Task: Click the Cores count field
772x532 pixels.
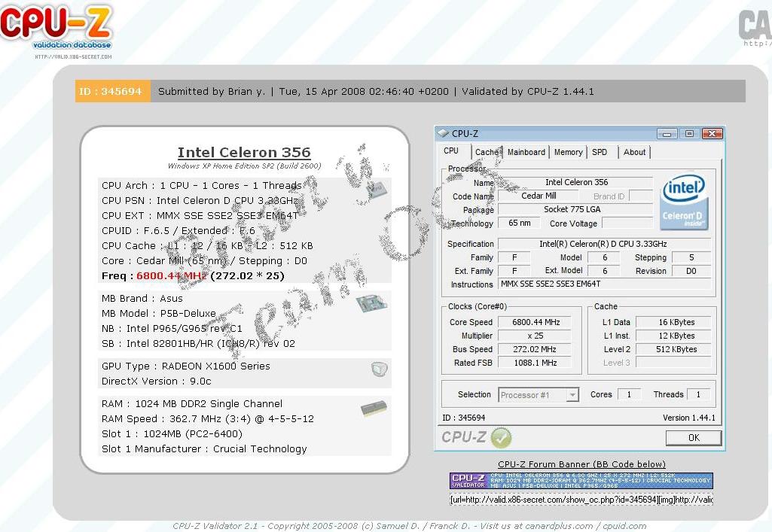Action: (x=629, y=394)
